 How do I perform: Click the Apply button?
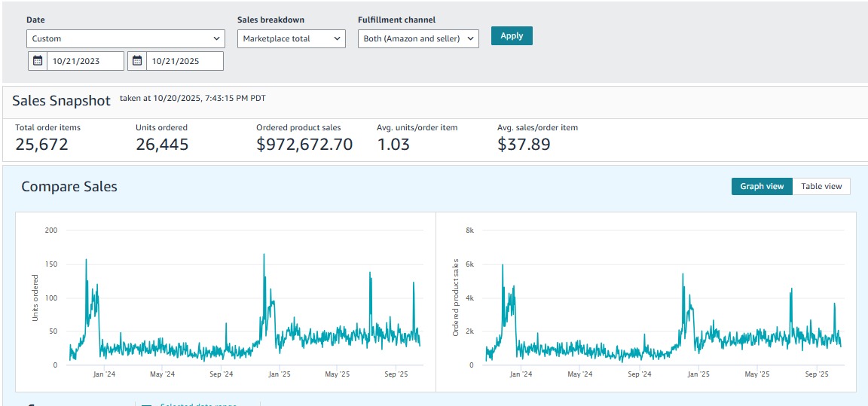tap(512, 35)
